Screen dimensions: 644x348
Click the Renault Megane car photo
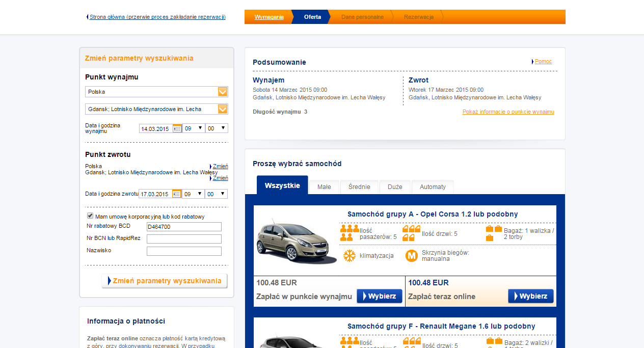click(297, 341)
